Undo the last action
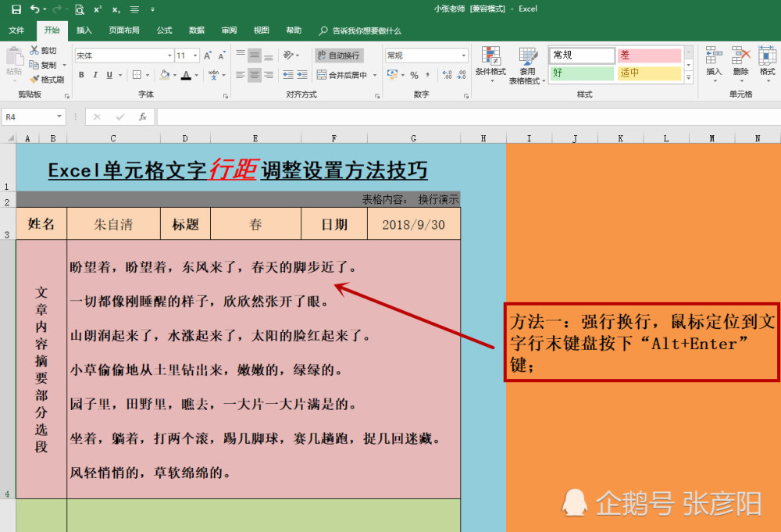Screen dimensions: 781x532 35,9
